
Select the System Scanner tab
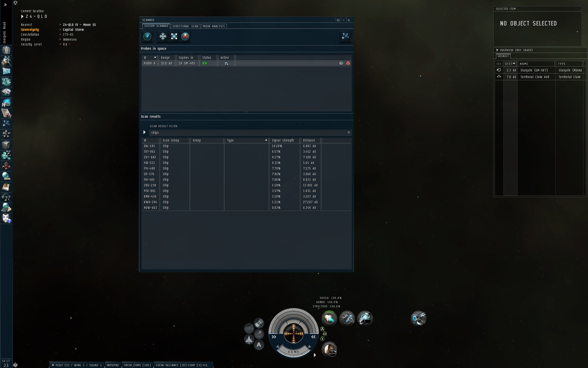pos(156,26)
